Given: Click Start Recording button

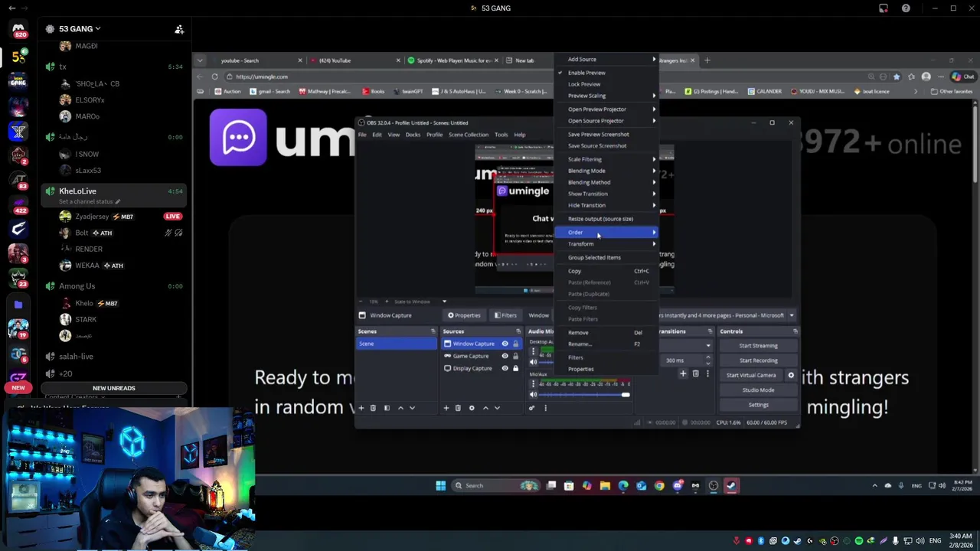Looking at the screenshot, I should pyautogui.click(x=758, y=360).
